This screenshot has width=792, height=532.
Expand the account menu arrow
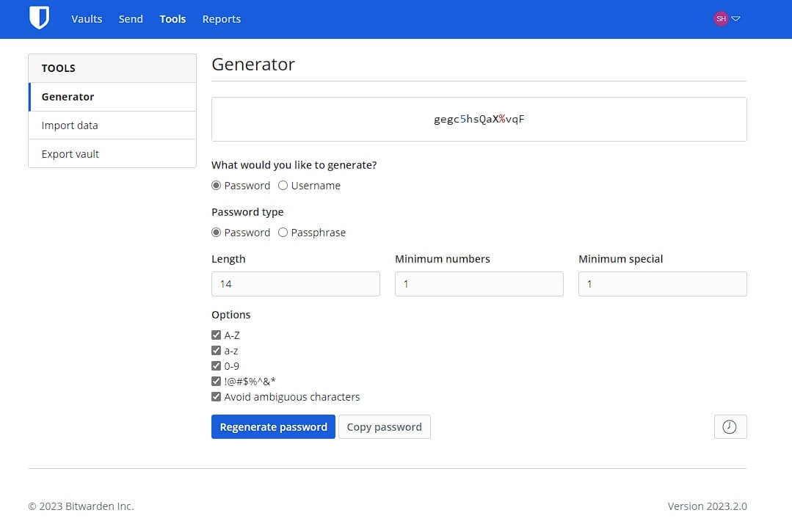736,18
